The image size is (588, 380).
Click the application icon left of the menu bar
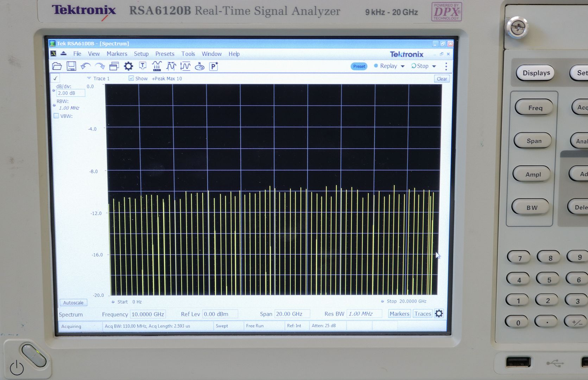coord(53,53)
